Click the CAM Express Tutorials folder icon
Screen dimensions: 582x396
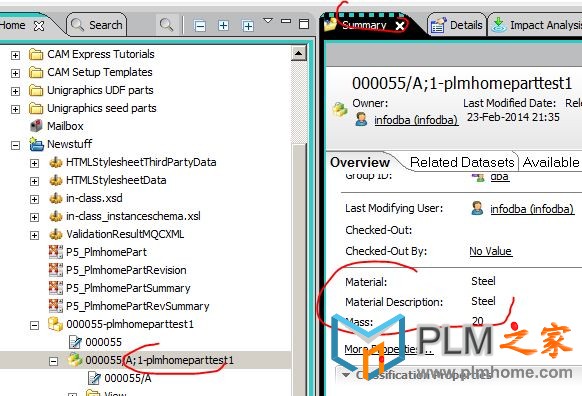(36, 55)
